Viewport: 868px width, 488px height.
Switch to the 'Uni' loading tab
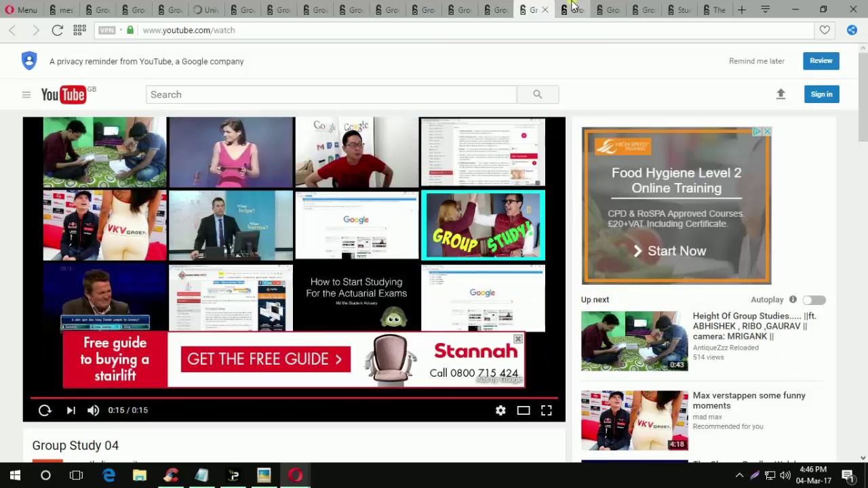tap(205, 10)
